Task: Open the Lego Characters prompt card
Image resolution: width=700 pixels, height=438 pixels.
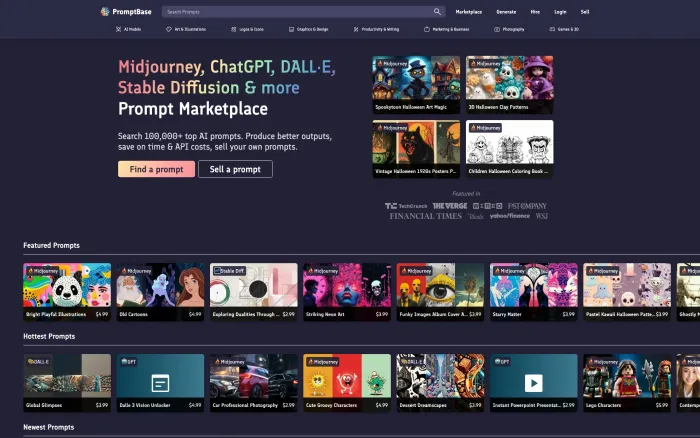Action: 627,383
